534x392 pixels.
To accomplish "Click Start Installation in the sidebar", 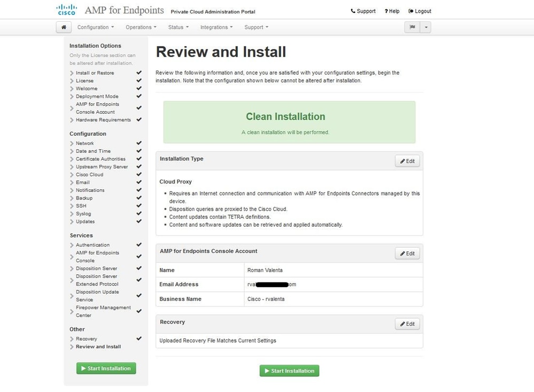I will pyautogui.click(x=106, y=368).
